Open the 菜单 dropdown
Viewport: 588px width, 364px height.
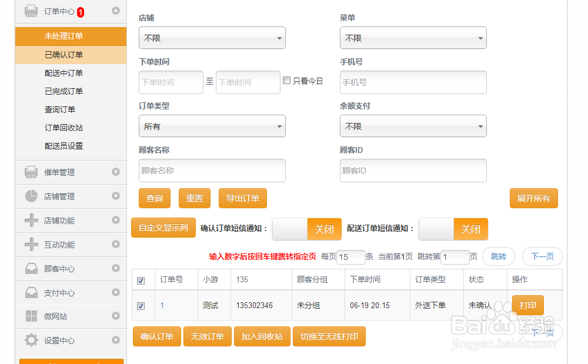pos(413,38)
